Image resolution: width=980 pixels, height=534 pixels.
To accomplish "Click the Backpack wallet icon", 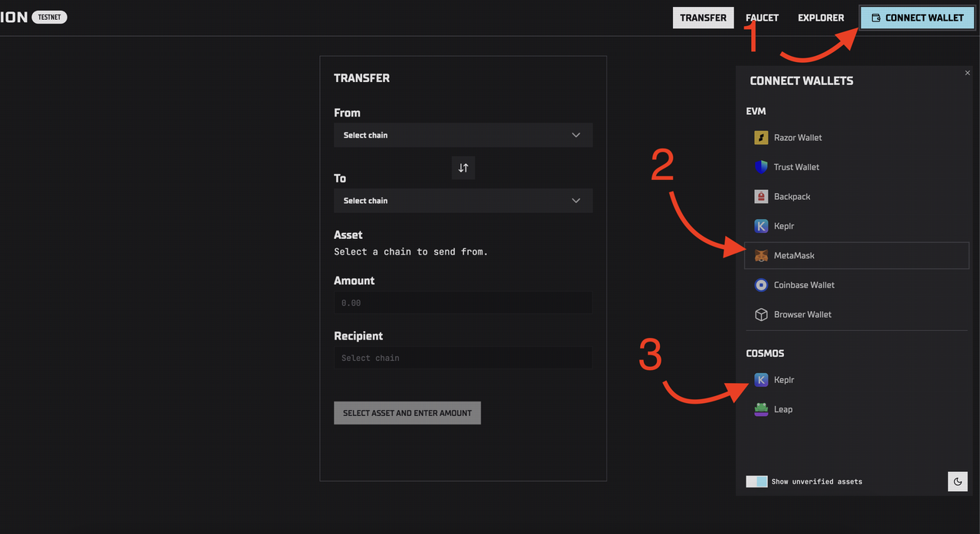I will tap(761, 196).
